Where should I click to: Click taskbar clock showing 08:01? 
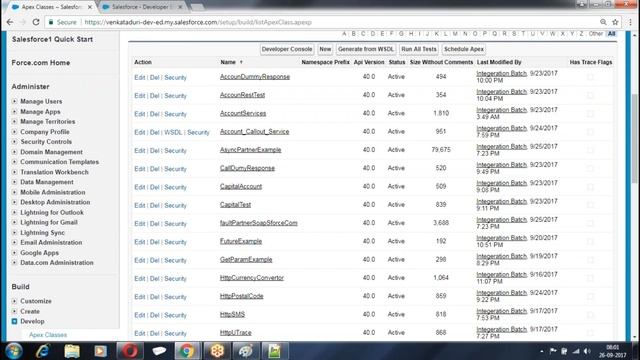click(x=612, y=351)
